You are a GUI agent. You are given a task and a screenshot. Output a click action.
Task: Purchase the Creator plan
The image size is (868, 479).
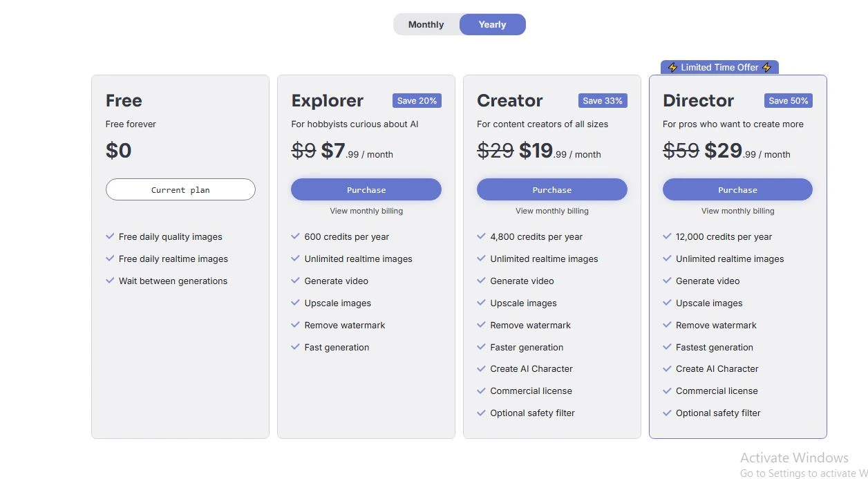[x=551, y=189]
